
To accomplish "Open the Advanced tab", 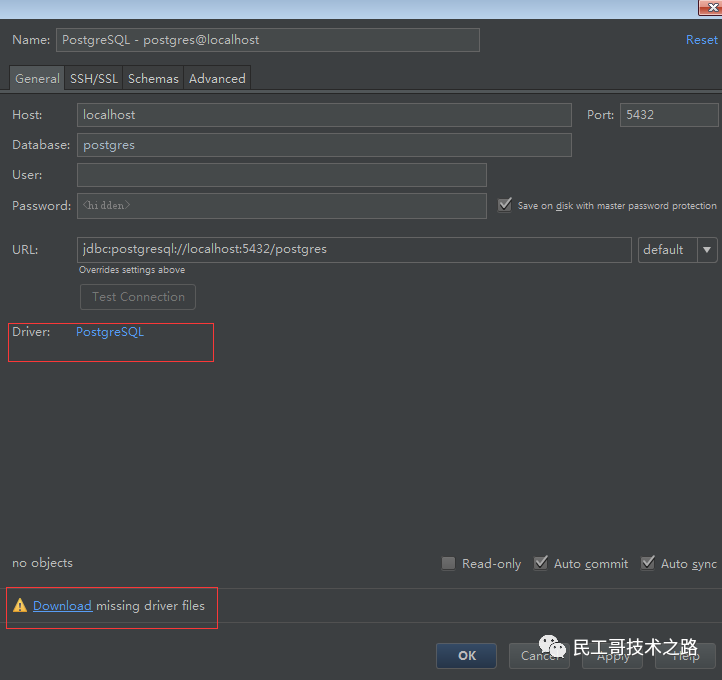I will point(217,78).
